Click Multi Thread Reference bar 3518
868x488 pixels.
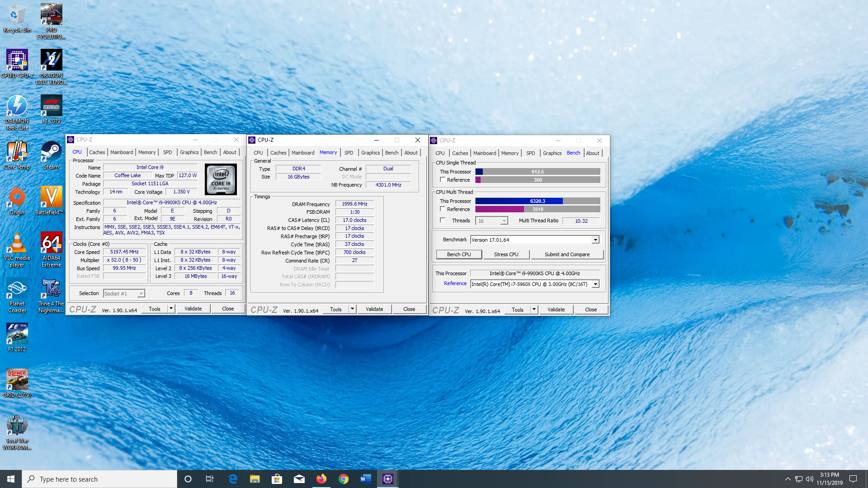(538, 209)
